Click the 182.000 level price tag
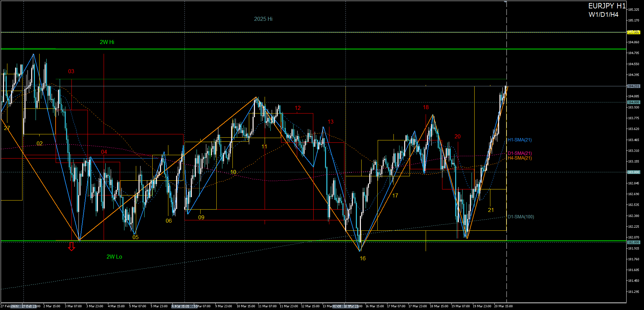644x310 pixels. (x=634, y=242)
